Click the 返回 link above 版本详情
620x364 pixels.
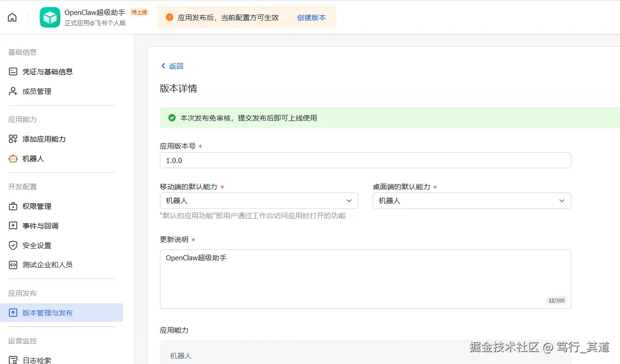coord(172,66)
